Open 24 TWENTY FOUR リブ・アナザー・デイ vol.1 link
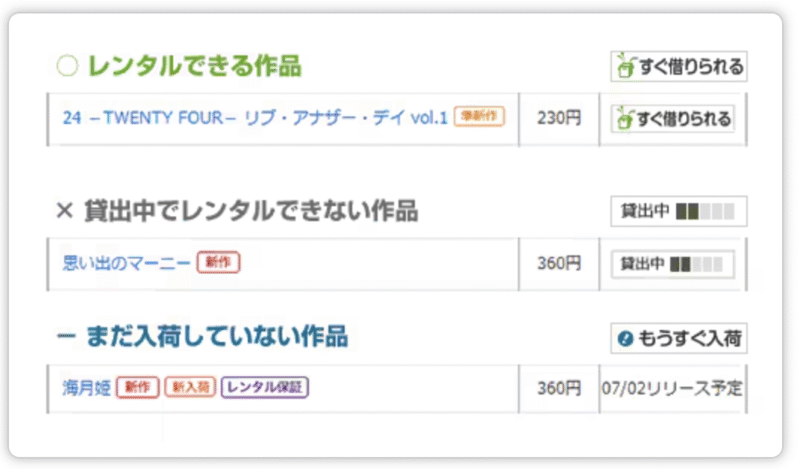 click(254, 118)
